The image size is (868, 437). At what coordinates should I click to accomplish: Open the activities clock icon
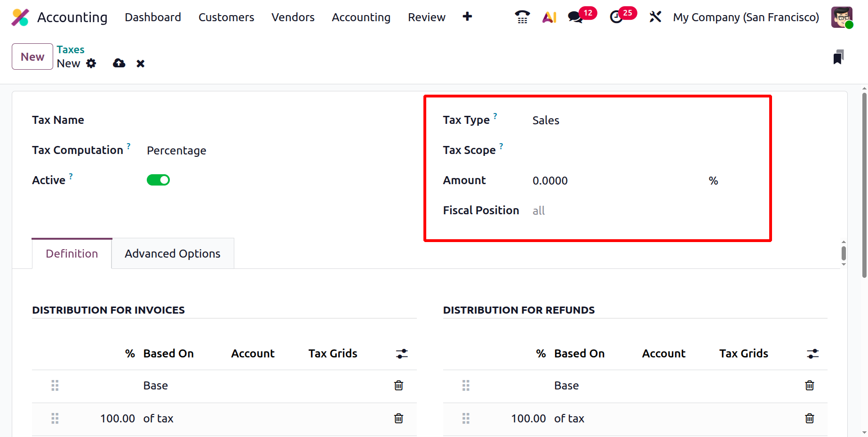click(x=616, y=17)
